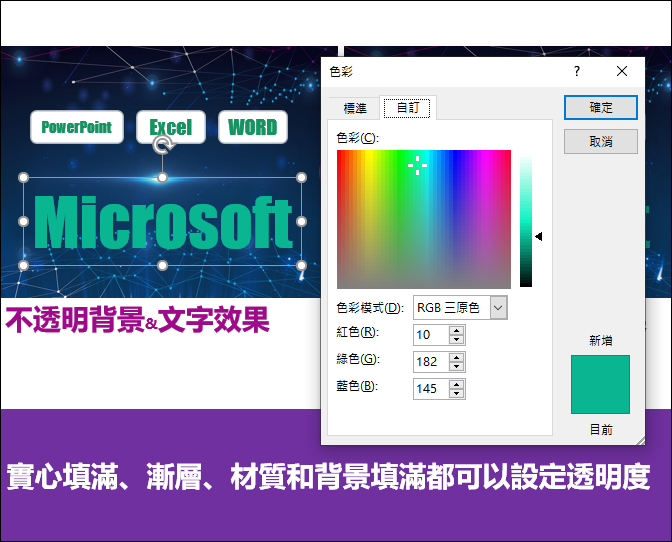Increase the 綠色 value with up arrow

[x=456, y=357]
